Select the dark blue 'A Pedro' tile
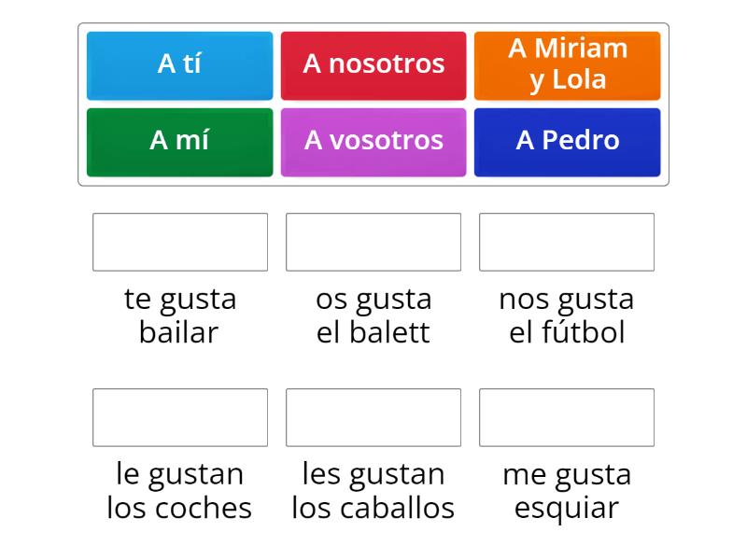747x560 pixels. pyautogui.click(x=568, y=141)
